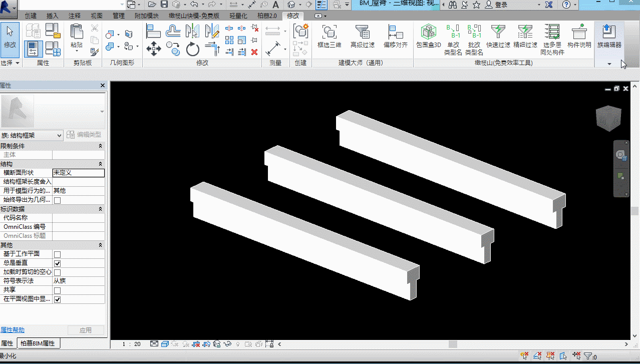The image size is (640, 364).
Task: Select the Offset tool icon
Action: (173, 31)
